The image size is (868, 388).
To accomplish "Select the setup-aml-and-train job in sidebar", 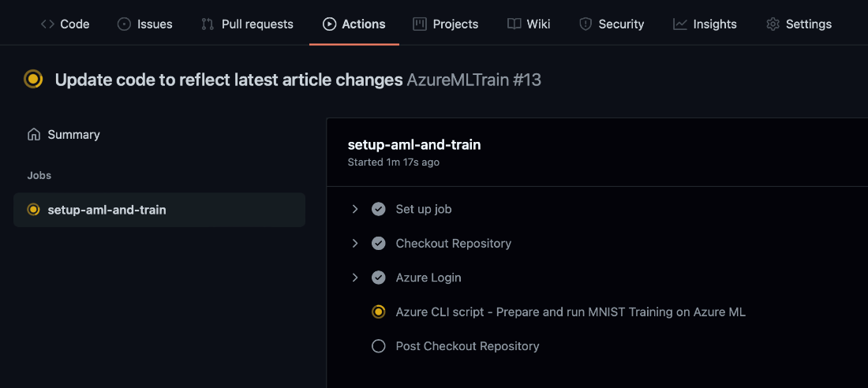I will pos(159,210).
